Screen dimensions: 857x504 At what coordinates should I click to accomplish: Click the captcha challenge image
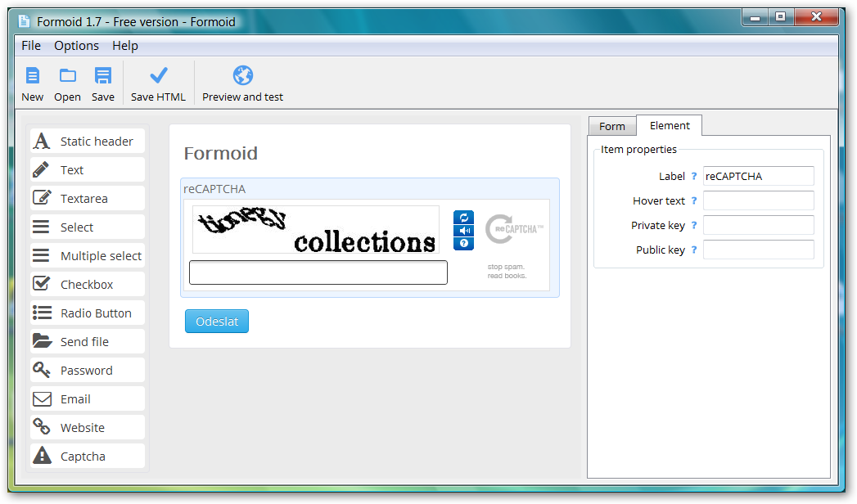[316, 229]
